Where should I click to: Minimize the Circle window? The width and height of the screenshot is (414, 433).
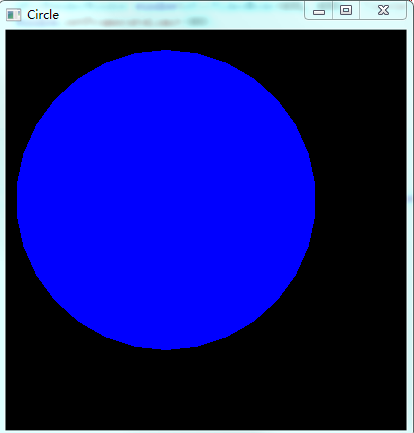click(319, 11)
